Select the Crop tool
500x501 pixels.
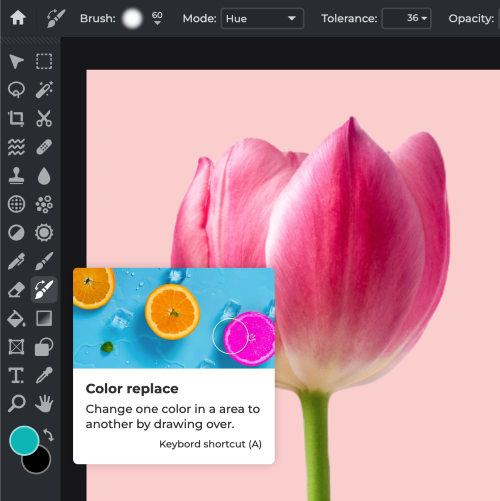tap(16, 118)
